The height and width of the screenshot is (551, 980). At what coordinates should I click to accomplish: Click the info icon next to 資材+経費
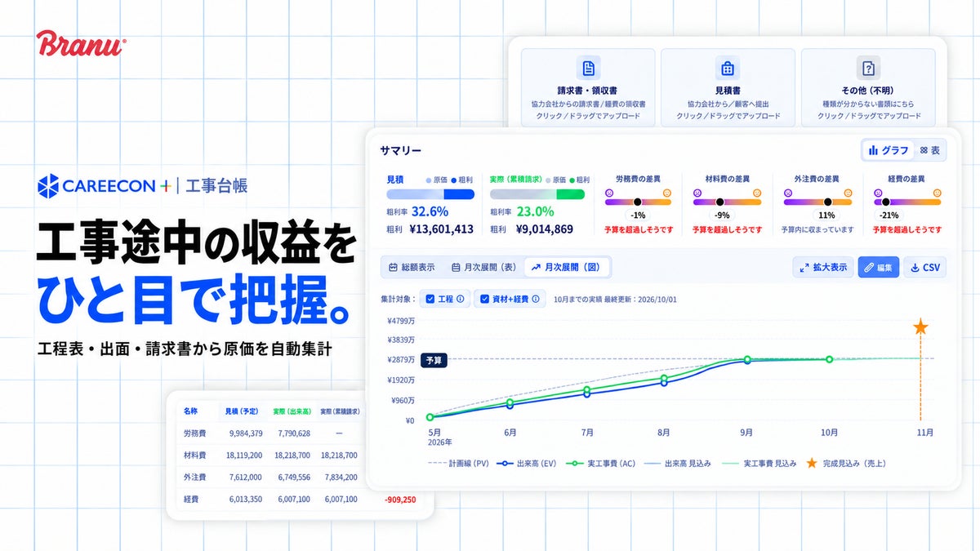[x=535, y=299]
